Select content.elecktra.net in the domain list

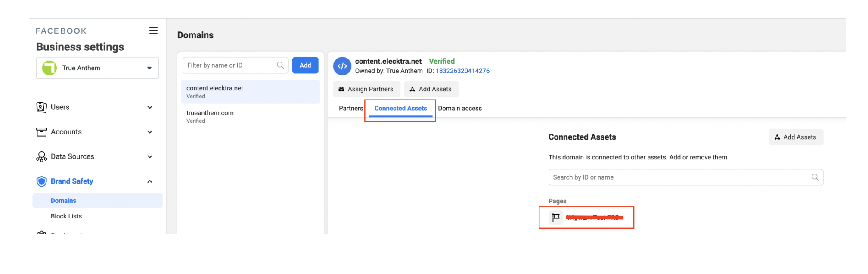251,92
